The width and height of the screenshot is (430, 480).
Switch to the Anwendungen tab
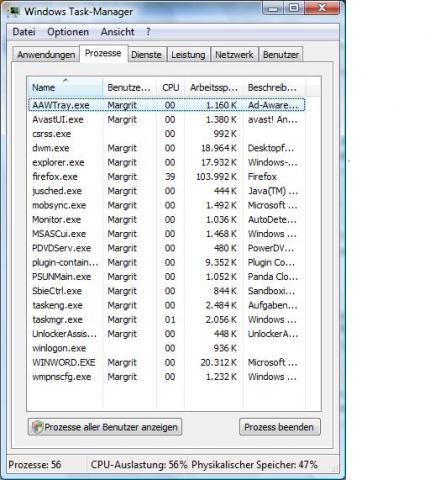[x=46, y=55]
